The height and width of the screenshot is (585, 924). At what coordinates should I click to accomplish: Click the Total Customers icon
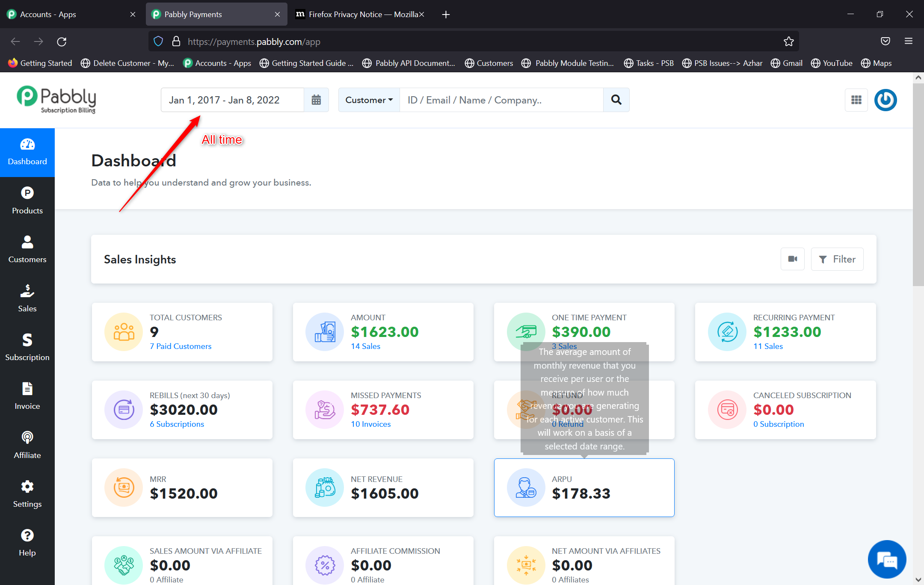[x=124, y=332]
